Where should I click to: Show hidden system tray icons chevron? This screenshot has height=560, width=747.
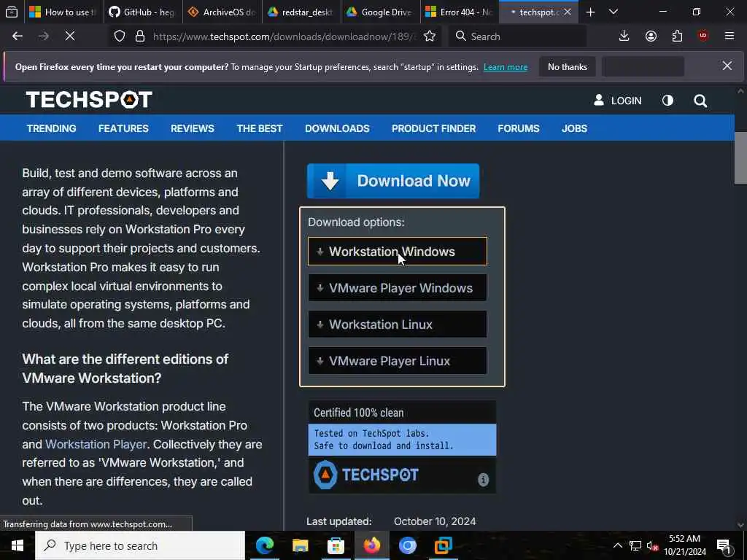[x=617, y=545]
